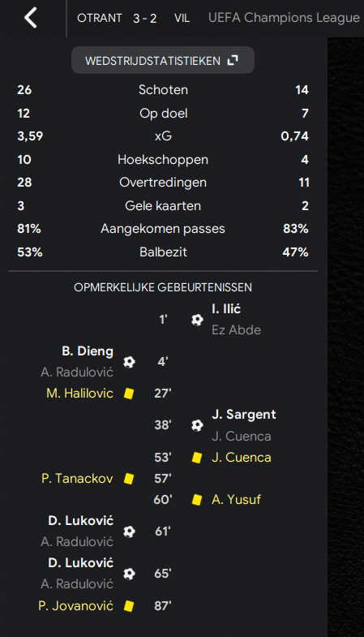
Task: Open the OTRANT team name
Action: pyautogui.click(x=100, y=19)
